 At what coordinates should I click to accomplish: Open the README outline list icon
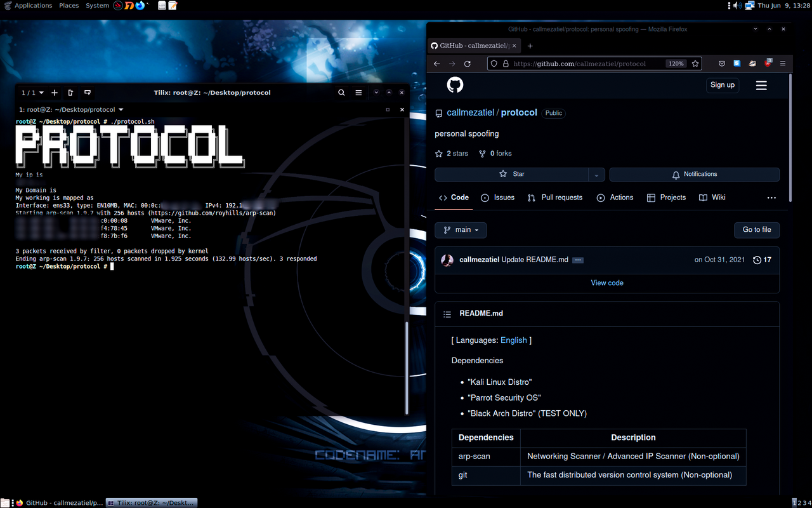(x=447, y=314)
